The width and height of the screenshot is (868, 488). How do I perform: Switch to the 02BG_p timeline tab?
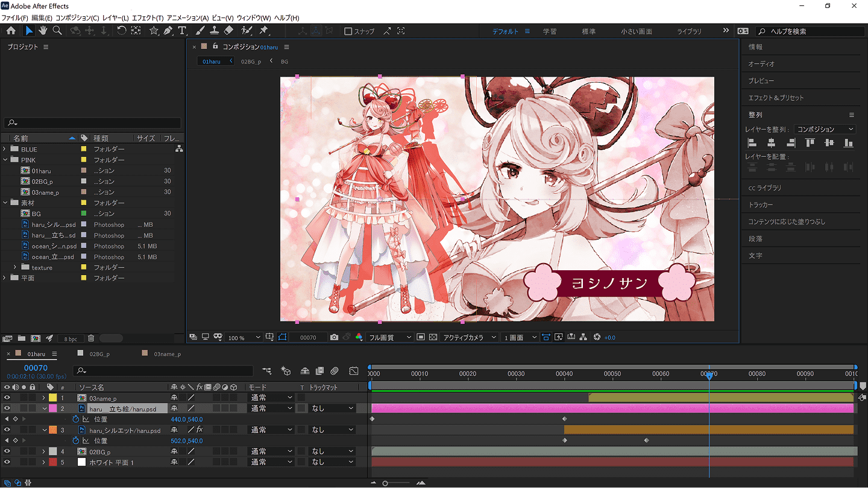[x=99, y=354]
